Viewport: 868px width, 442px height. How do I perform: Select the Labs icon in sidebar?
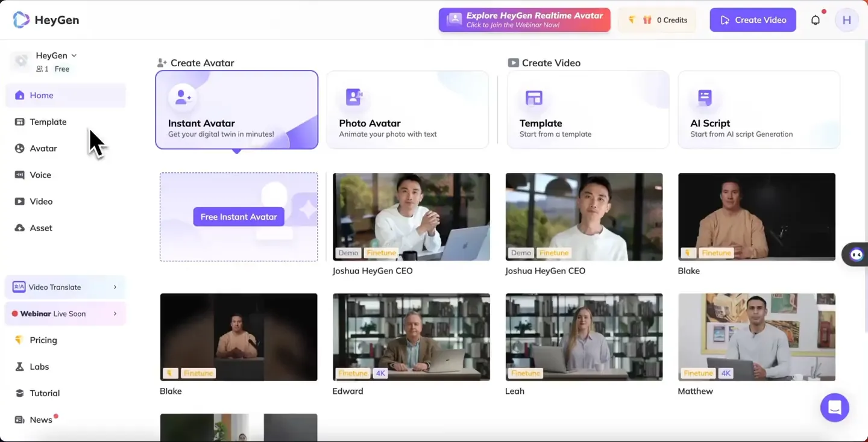[x=19, y=366]
